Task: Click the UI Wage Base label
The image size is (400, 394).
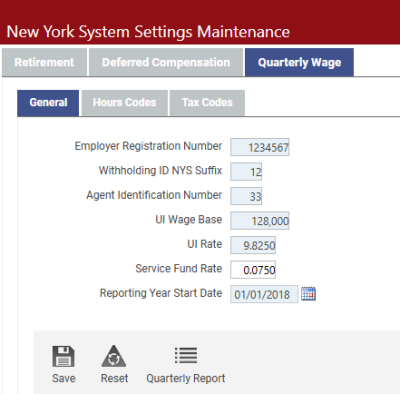Action: point(189,220)
